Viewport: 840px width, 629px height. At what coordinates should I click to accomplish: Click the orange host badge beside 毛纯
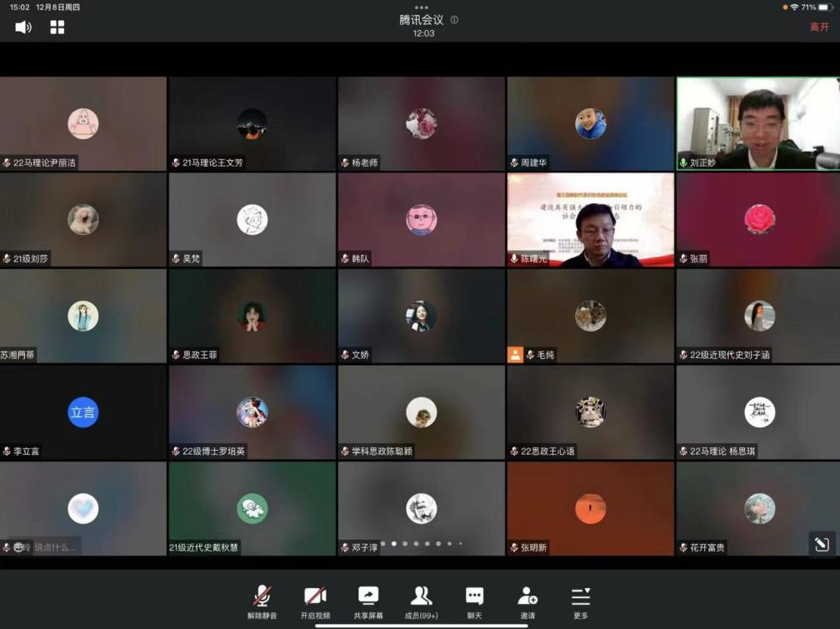click(516, 355)
